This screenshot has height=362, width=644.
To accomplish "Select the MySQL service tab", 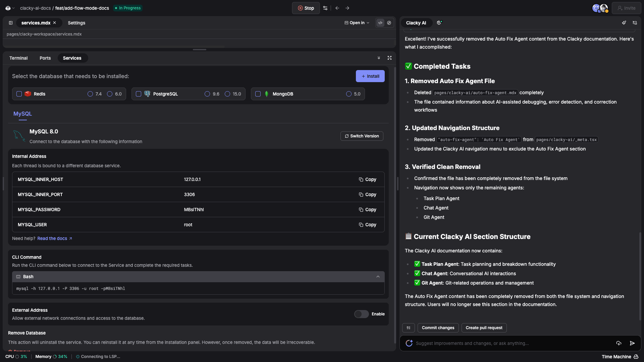I will click(23, 114).
